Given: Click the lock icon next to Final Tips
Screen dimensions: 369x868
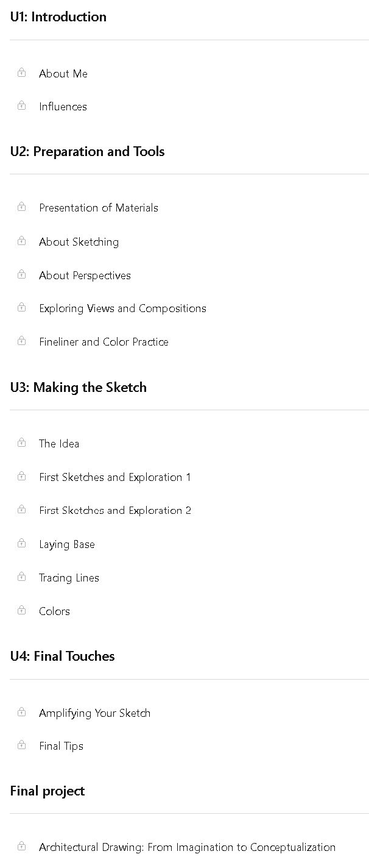Looking at the screenshot, I should [22, 745].
